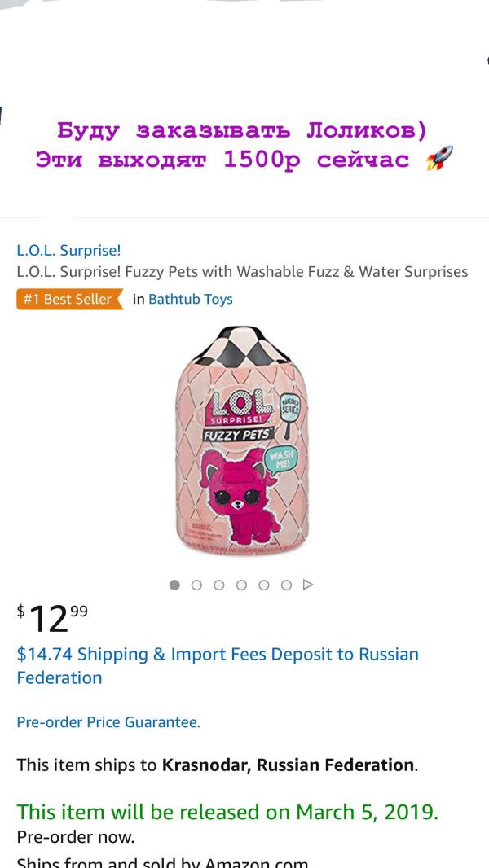This screenshot has height=868, width=489.
Task: Select the sixth image carousel dot
Action: coord(285,585)
